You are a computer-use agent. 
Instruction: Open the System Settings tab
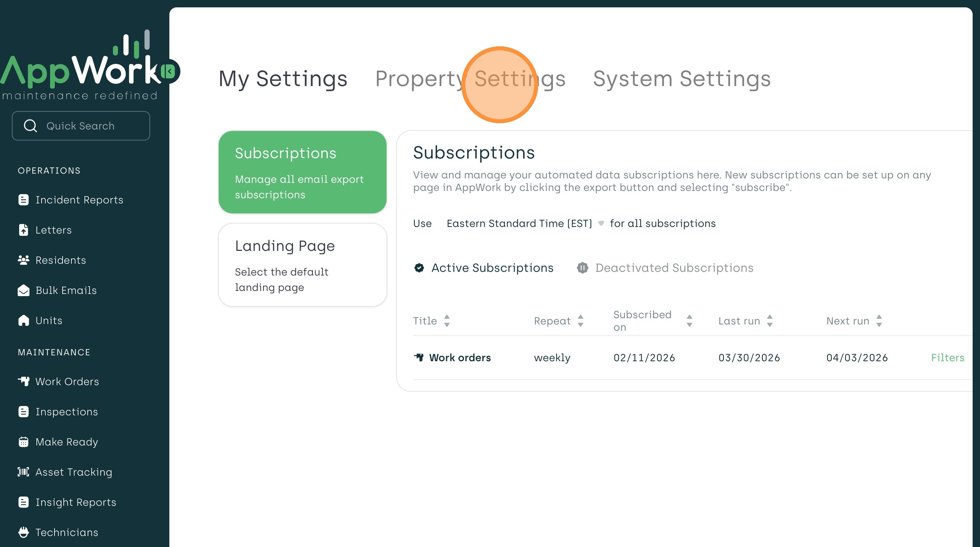tap(682, 79)
